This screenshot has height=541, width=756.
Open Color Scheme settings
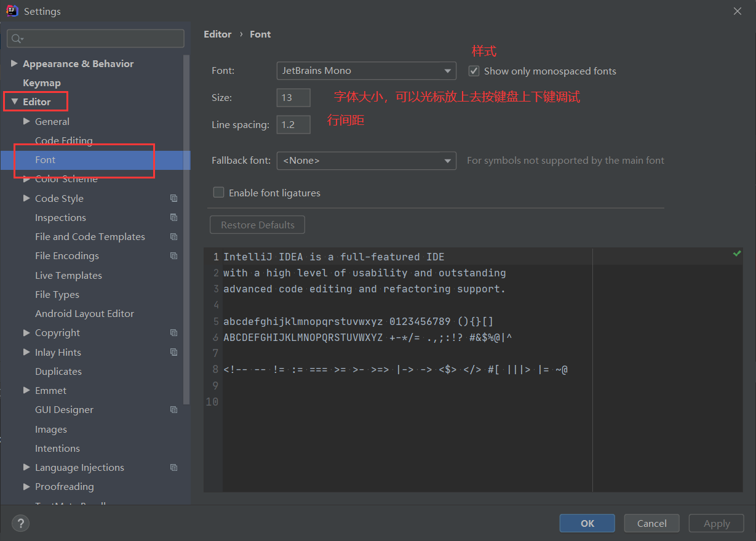click(x=66, y=178)
